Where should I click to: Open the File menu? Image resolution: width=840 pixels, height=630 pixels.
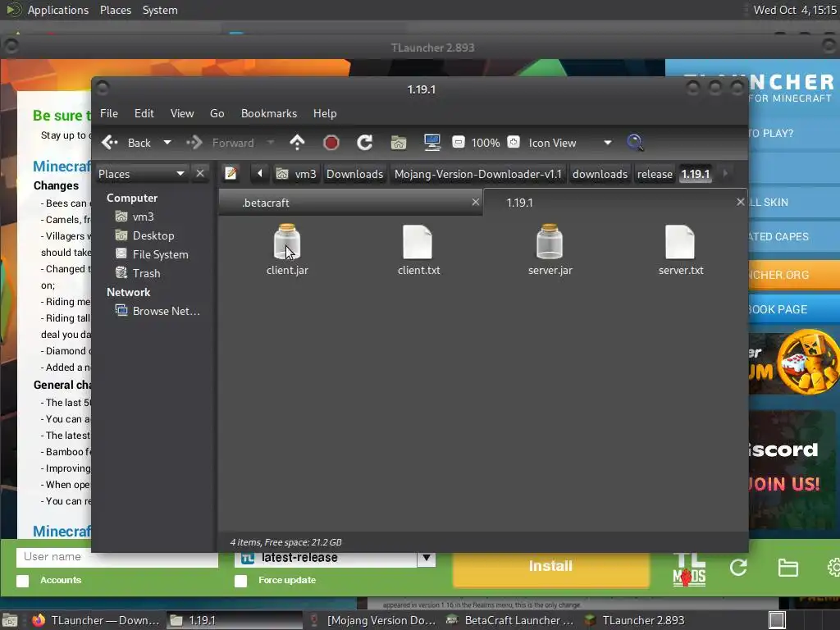point(109,113)
